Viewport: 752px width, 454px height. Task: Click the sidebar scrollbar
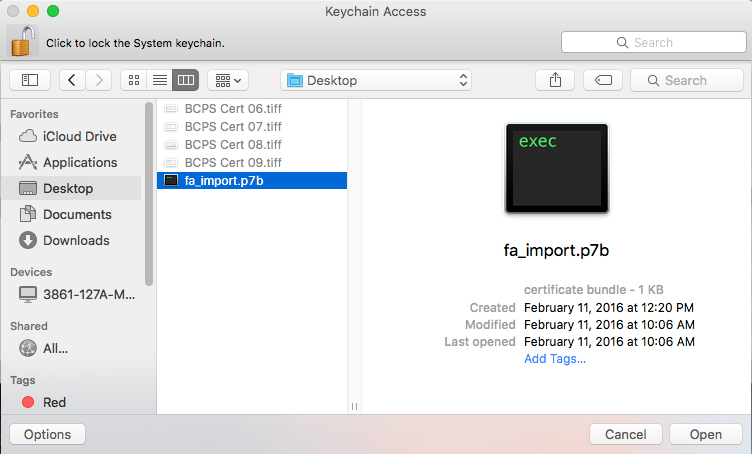149,194
